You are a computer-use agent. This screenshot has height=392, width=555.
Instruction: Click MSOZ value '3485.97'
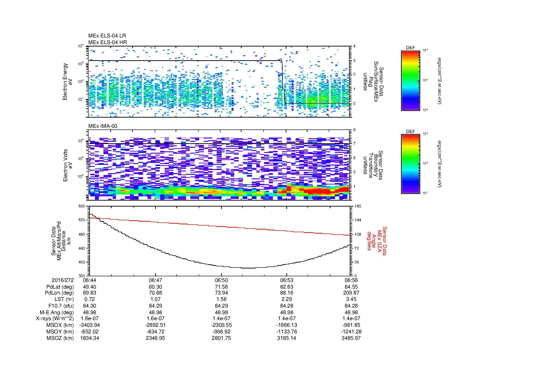[x=351, y=338]
